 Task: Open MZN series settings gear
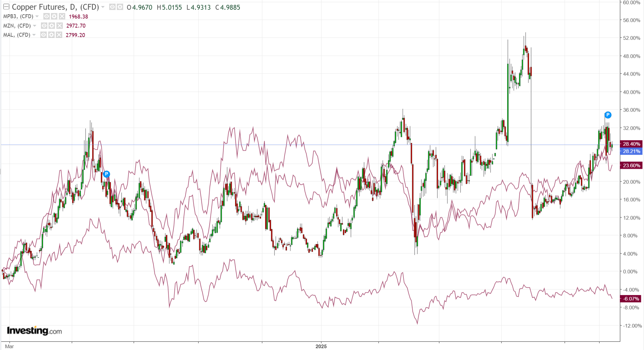pyautogui.click(x=52, y=26)
